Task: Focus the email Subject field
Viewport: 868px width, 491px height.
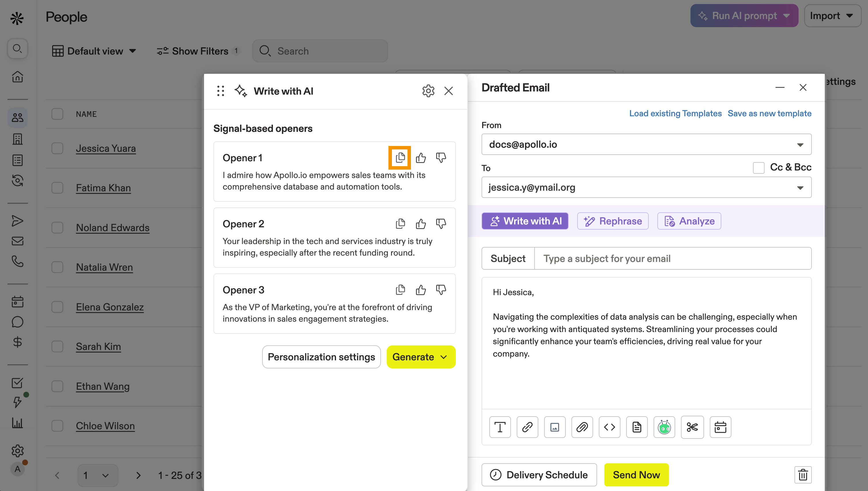Action: [x=673, y=258]
